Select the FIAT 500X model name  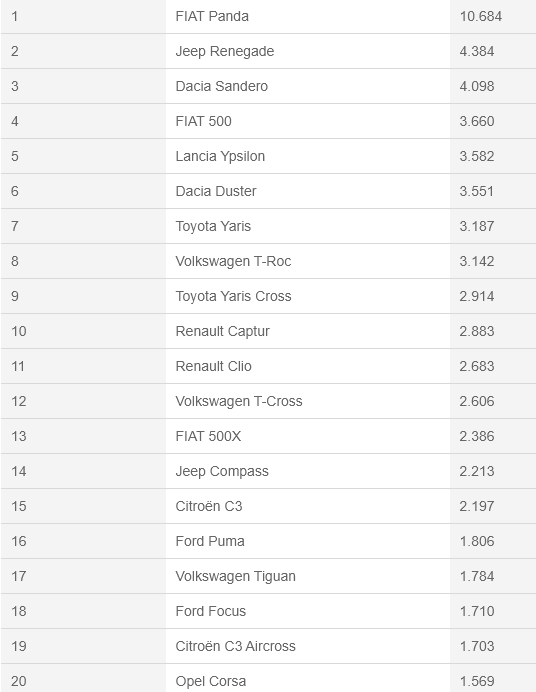pyautogui.click(x=208, y=436)
